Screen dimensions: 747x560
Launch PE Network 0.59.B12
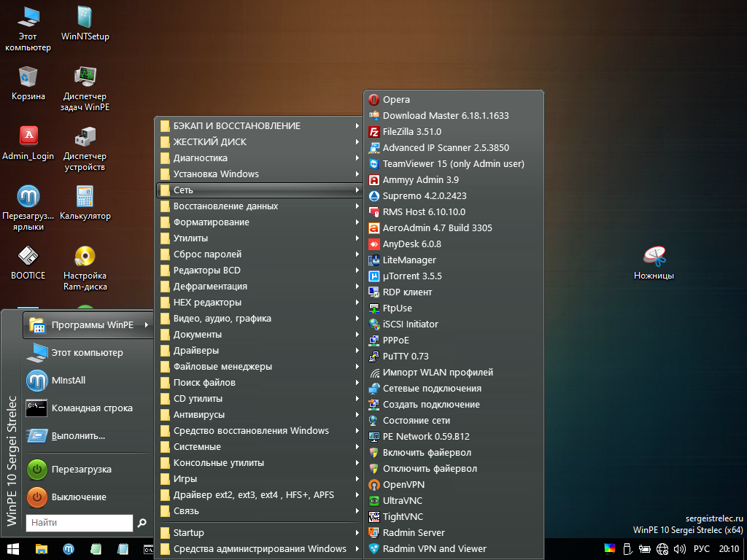(454, 436)
